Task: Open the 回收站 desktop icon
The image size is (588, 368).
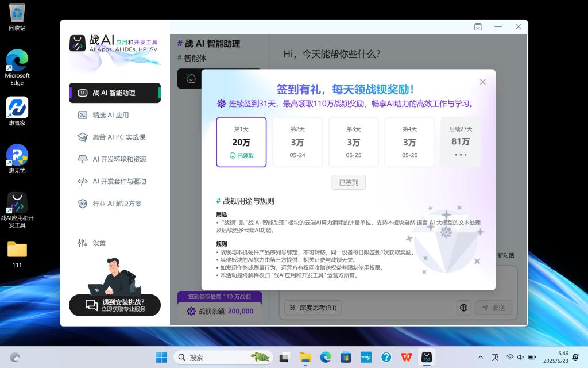Action: point(17,17)
